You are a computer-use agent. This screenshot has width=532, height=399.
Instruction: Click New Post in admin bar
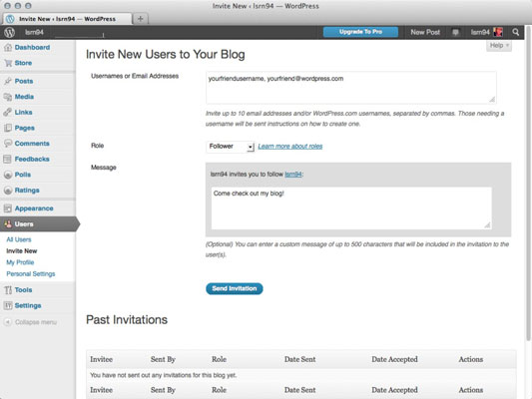point(425,32)
